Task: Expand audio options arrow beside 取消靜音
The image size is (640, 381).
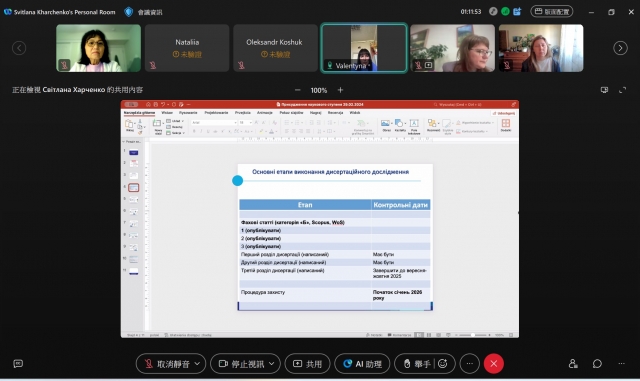Action: click(198, 363)
